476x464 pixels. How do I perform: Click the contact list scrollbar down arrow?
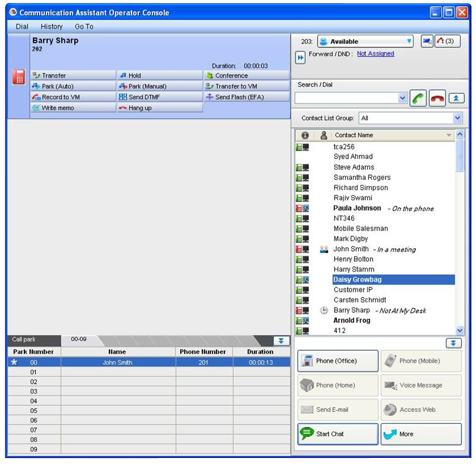459,331
